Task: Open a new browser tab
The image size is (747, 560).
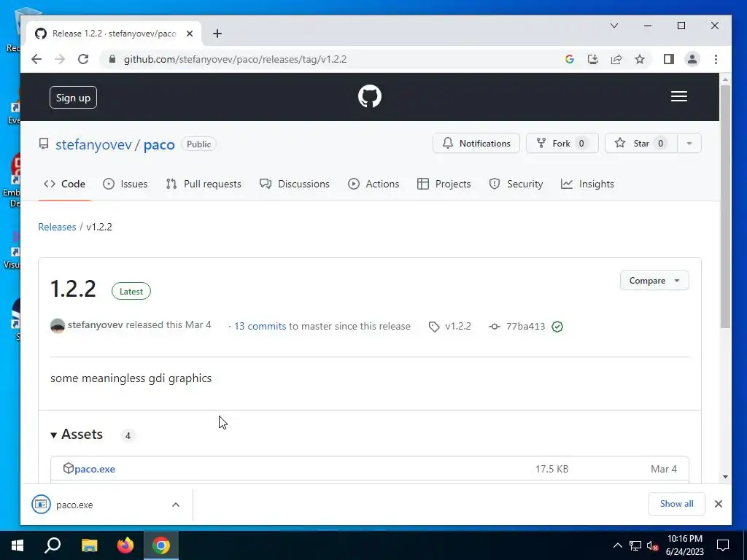Action: (217, 34)
